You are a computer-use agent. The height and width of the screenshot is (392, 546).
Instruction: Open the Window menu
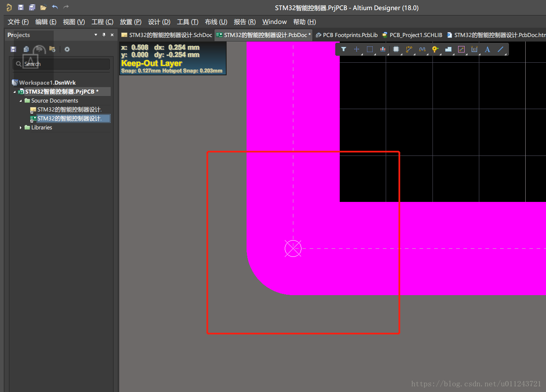[x=275, y=22]
